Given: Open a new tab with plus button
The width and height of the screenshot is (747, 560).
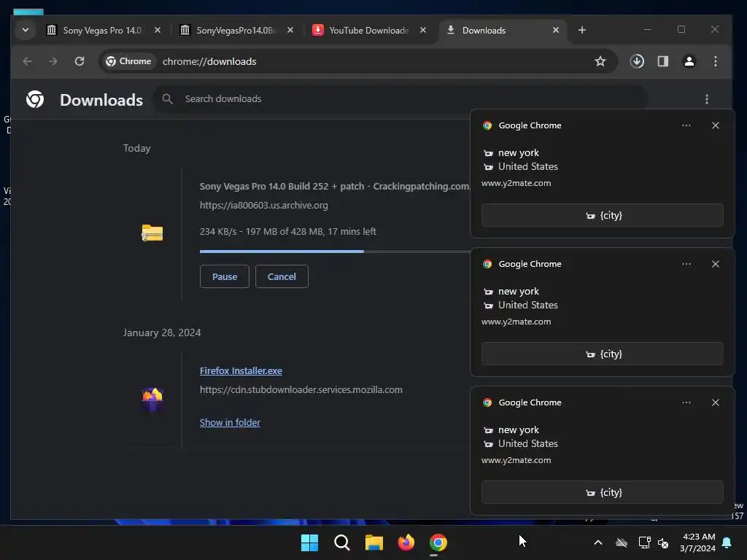Looking at the screenshot, I should [581, 30].
